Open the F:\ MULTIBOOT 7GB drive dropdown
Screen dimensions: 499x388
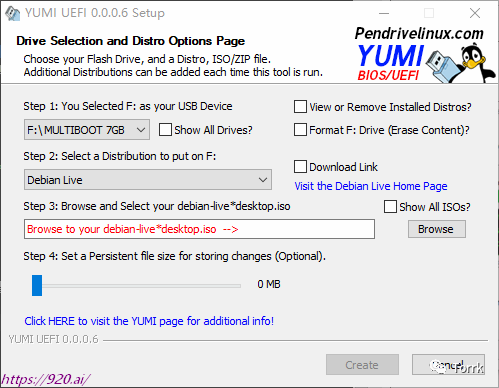[x=87, y=130]
